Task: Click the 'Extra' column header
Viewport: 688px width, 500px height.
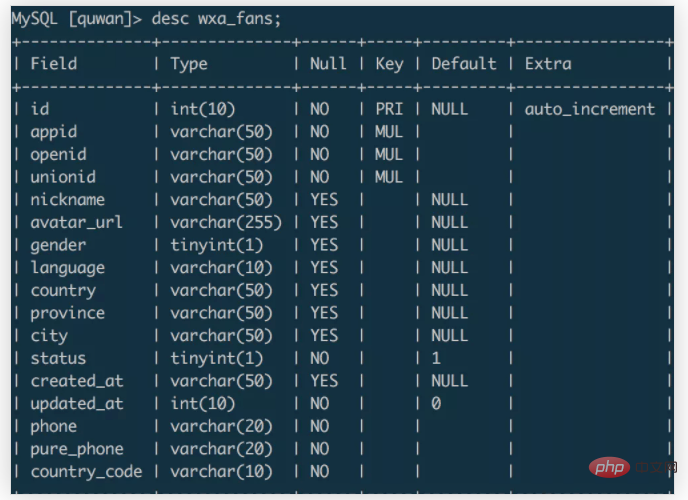Action: pos(548,64)
